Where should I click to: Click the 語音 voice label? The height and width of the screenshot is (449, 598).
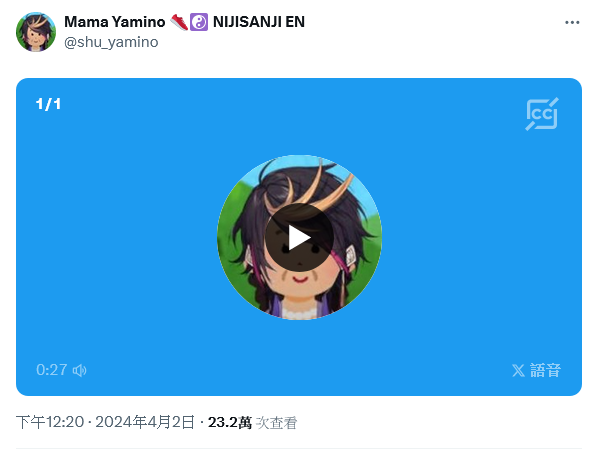(x=545, y=370)
